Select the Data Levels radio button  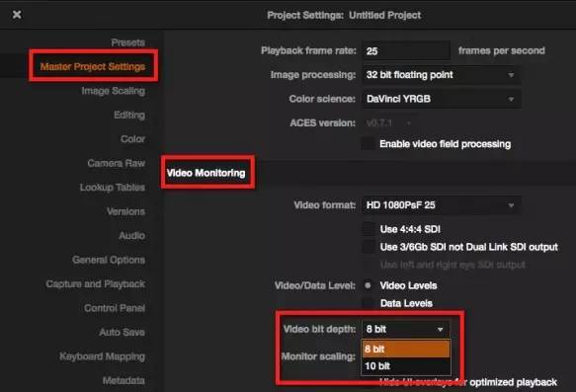coord(368,303)
